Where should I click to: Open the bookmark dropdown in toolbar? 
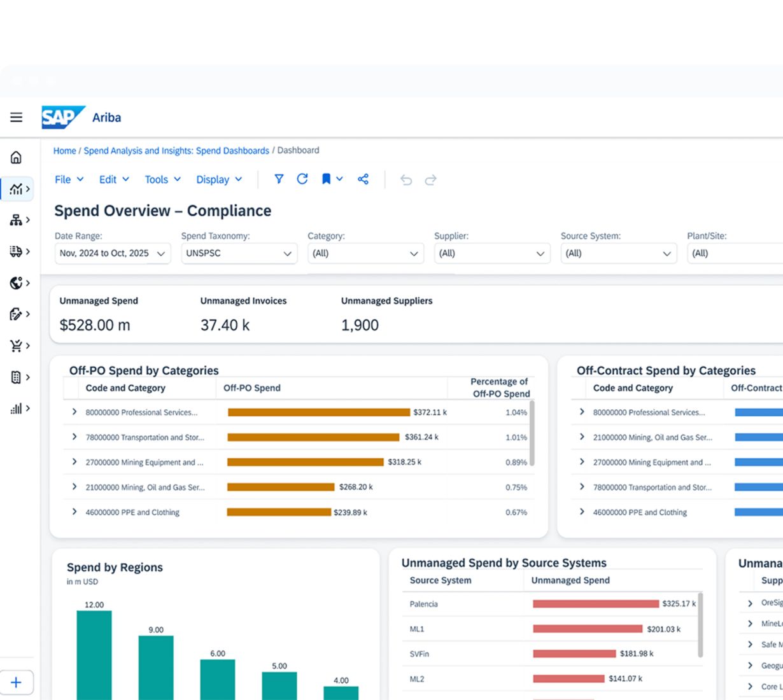pyautogui.click(x=332, y=179)
